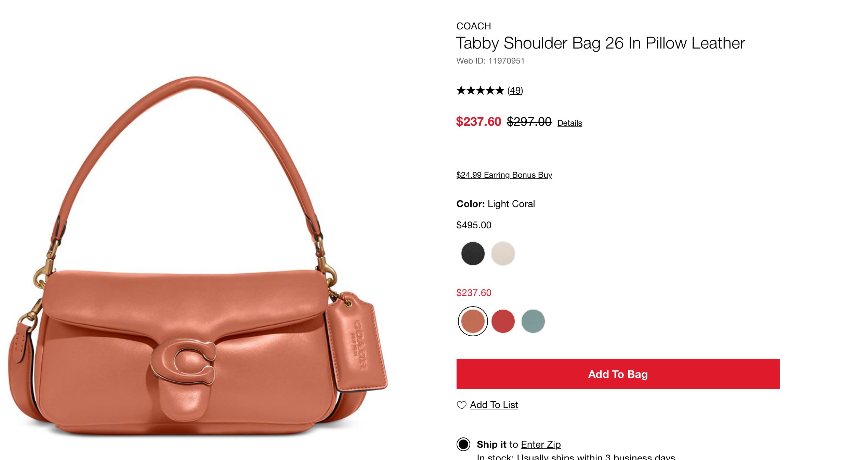Click the Web ID 11970951 text
The height and width of the screenshot is (460, 868).
[490, 61]
